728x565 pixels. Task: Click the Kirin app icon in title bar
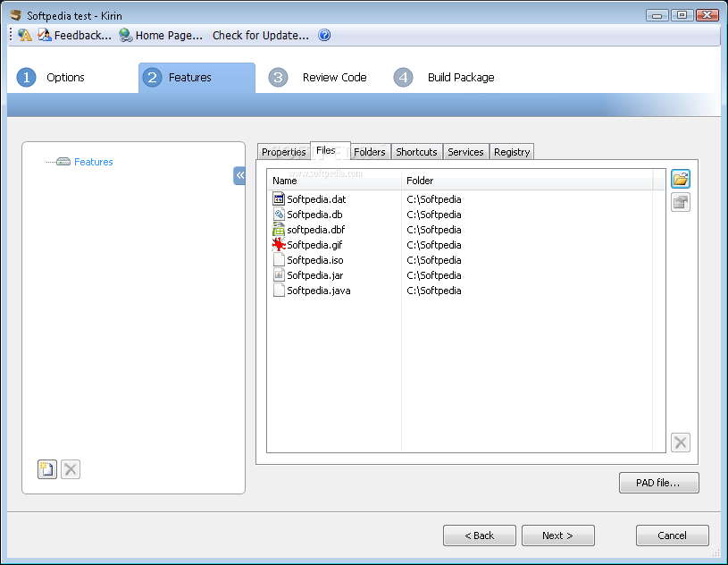click(16, 15)
